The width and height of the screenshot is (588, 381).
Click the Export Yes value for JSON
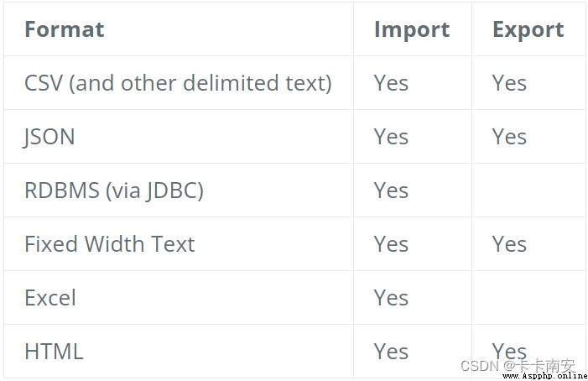pos(509,137)
